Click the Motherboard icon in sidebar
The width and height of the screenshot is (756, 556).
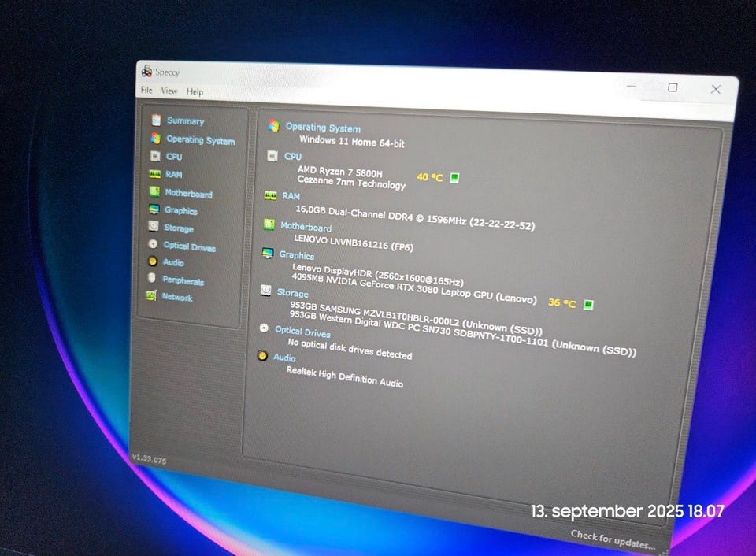pos(154,192)
